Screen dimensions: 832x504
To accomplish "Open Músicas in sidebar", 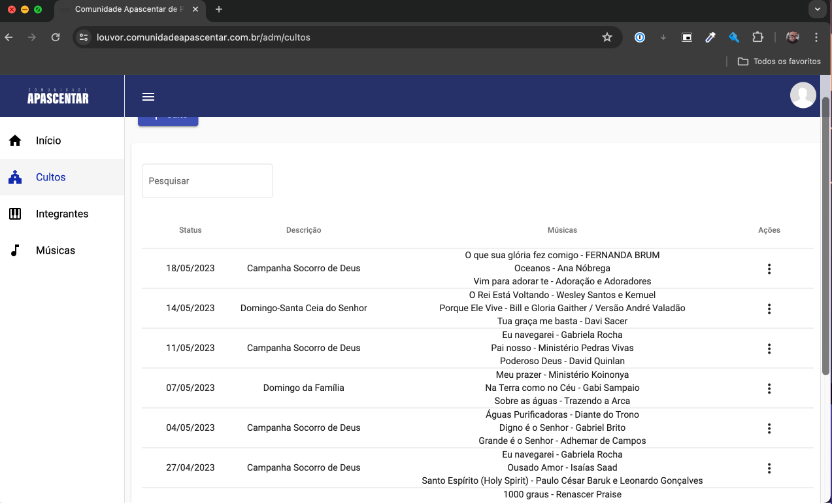I will (x=62, y=250).
